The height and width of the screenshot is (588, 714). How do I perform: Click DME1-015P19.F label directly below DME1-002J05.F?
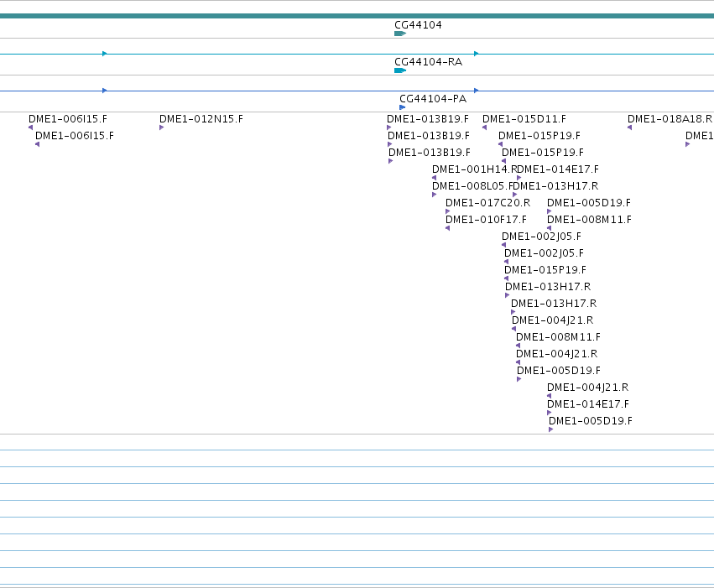point(545,270)
